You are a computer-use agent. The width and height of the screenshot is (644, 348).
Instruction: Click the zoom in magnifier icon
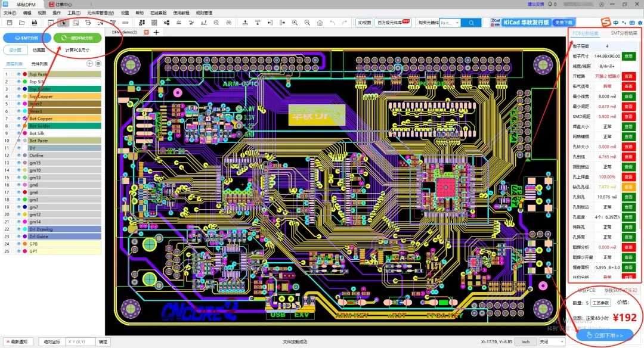pos(295,23)
